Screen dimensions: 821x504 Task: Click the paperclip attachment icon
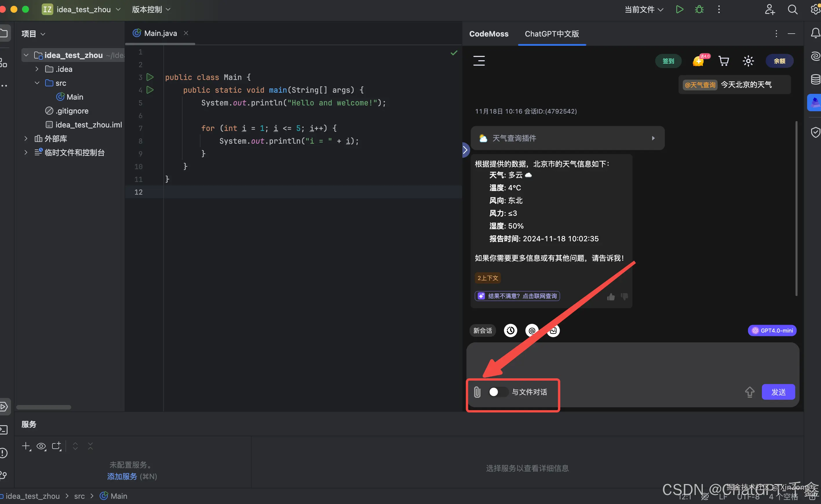tap(477, 392)
